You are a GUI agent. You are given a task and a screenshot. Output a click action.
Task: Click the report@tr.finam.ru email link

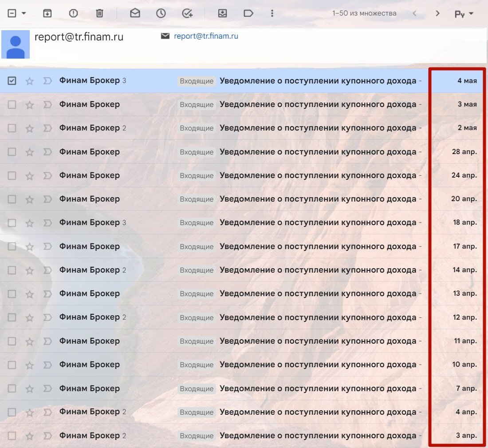click(x=206, y=36)
